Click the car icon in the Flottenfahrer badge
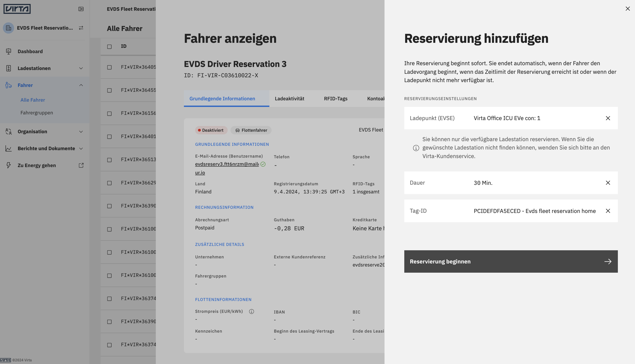635x364 pixels. (238, 130)
